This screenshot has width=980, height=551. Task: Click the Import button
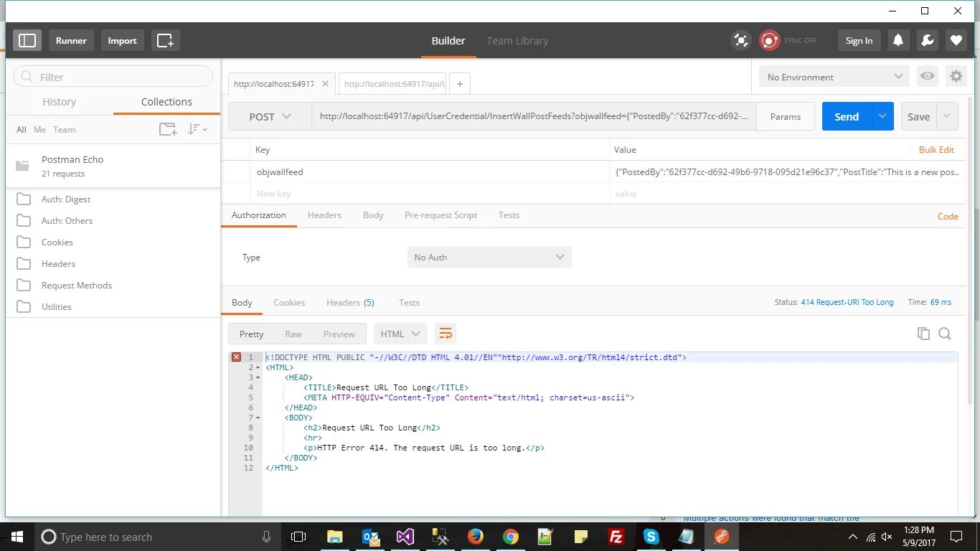(x=122, y=40)
